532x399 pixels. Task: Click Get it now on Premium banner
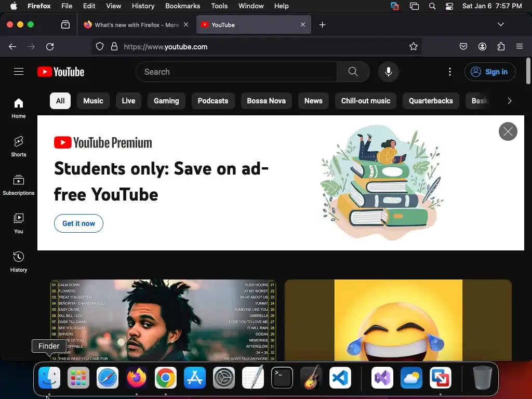click(79, 223)
